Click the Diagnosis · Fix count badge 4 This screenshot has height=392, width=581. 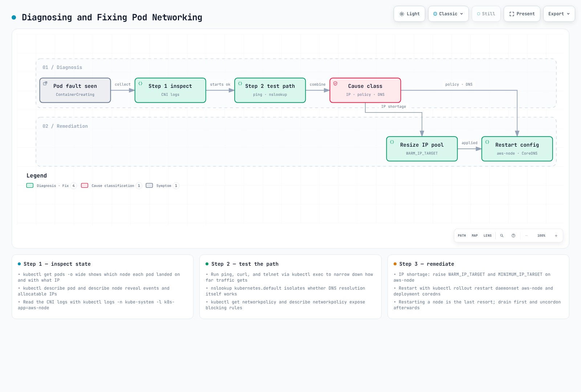coord(74,185)
